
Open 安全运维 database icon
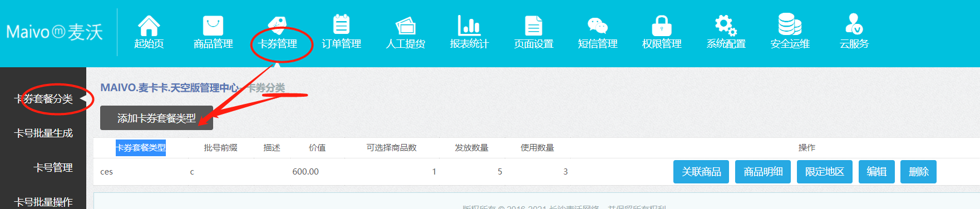[790, 25]
